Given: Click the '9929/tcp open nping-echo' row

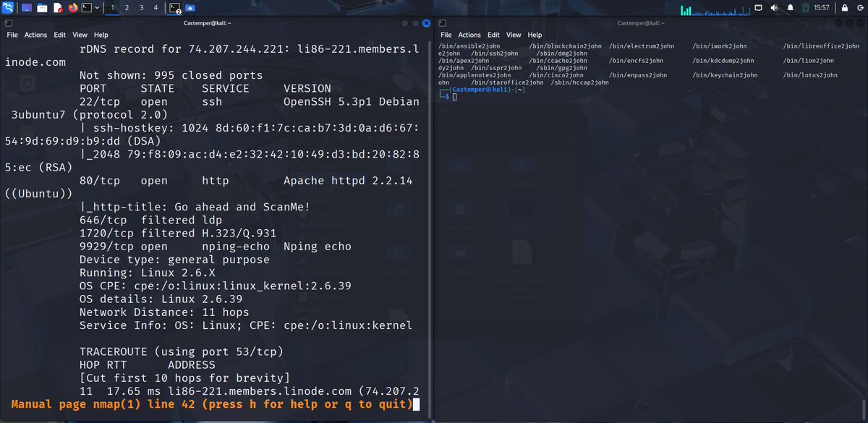Looking at the screenshot, I should tap(216, 246).
